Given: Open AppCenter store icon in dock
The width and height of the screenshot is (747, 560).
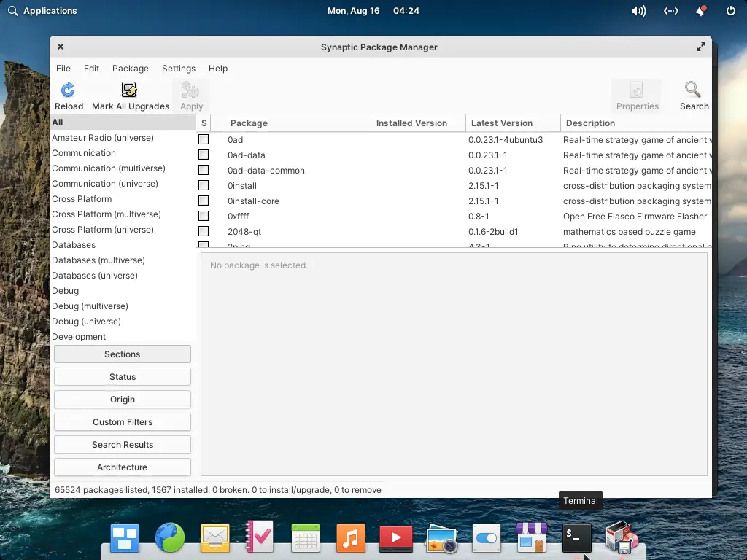Looking at the screenshot, I should pos(532,537).
